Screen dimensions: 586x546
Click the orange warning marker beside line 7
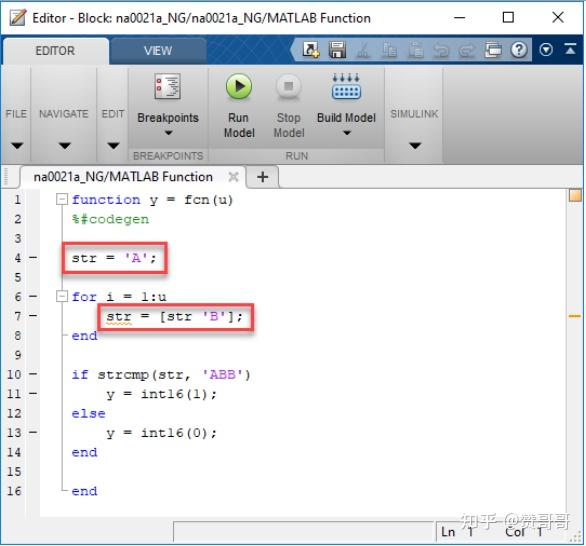pyautogui.click(x=575, y=316)
